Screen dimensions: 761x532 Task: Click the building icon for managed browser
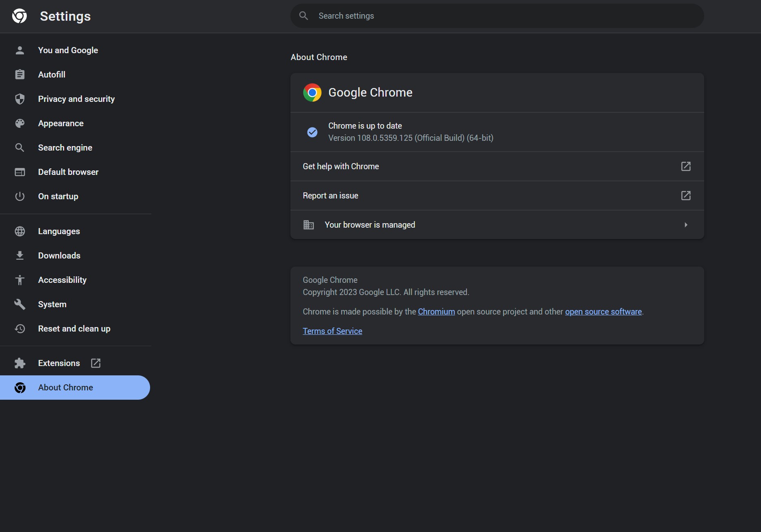point(308,225)
